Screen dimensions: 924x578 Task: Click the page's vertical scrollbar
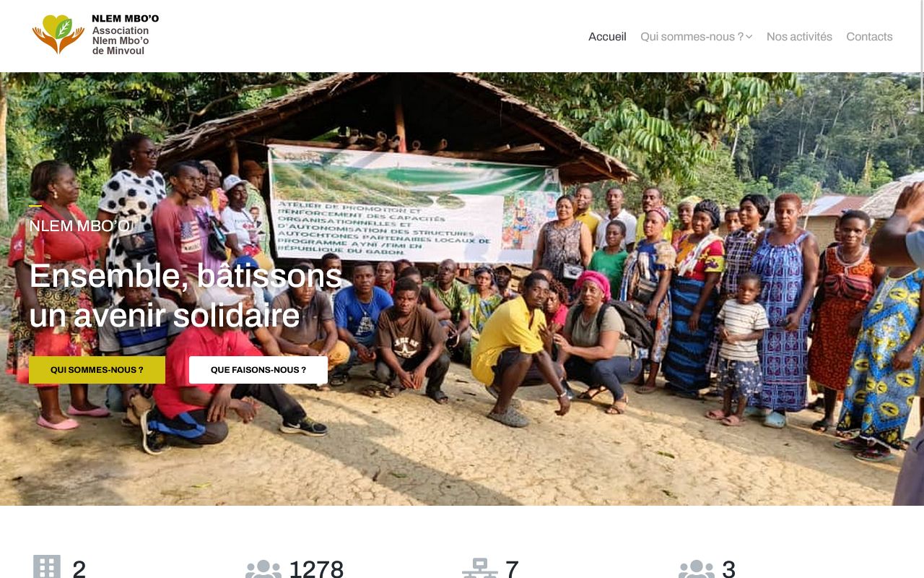922,289
